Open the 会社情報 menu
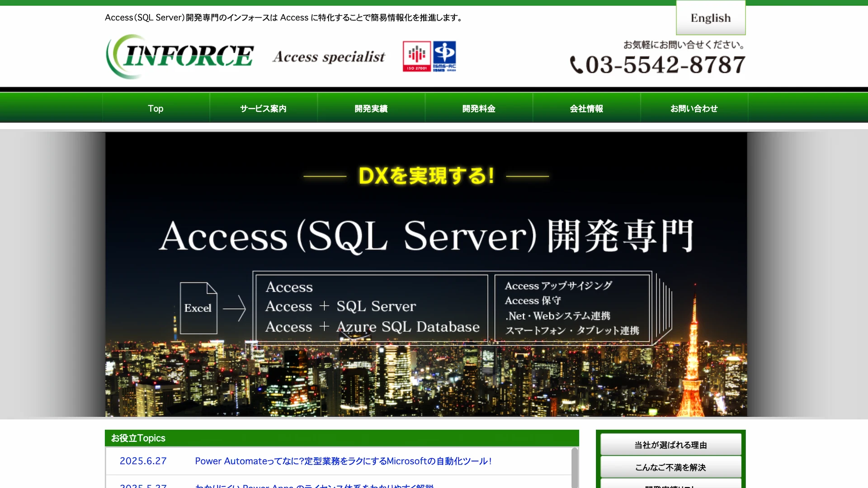This screenshot has width=868, height=488. tap(586, 108)
